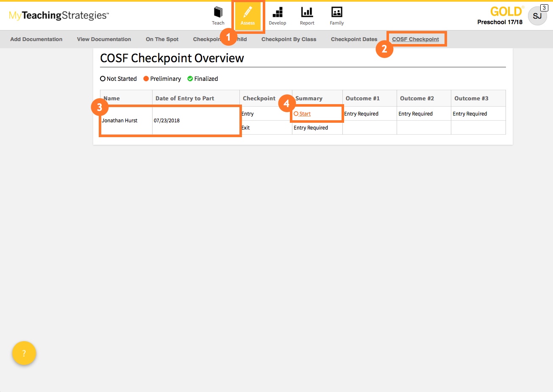
Task: Click the 07/23/2018 entry date cell
Action: pos(167,121)
